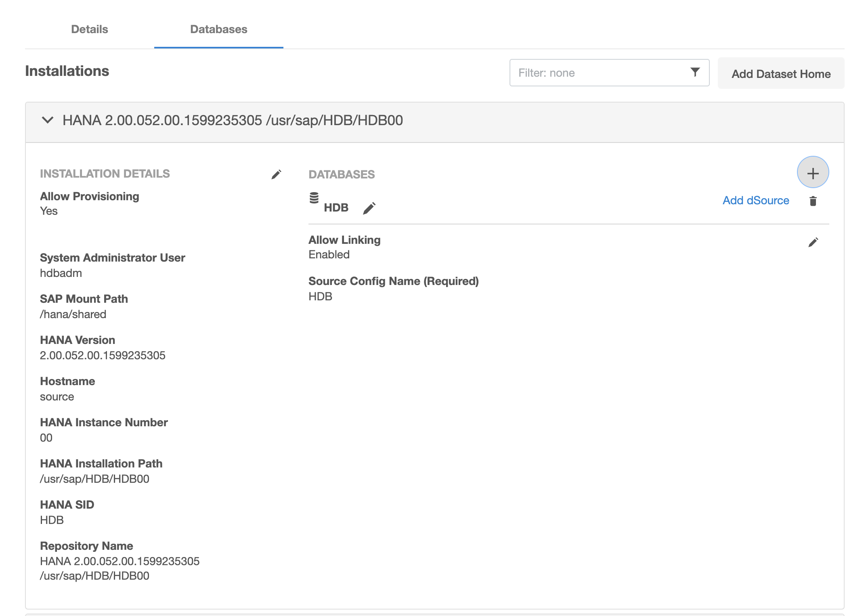Switch to the Details tab

(x=89, y=29)
